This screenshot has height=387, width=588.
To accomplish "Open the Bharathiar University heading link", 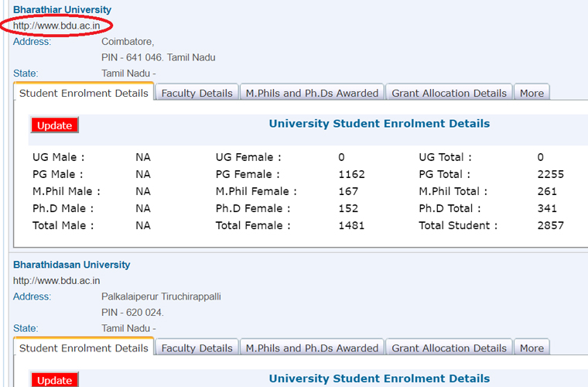I will coord(62,10).
